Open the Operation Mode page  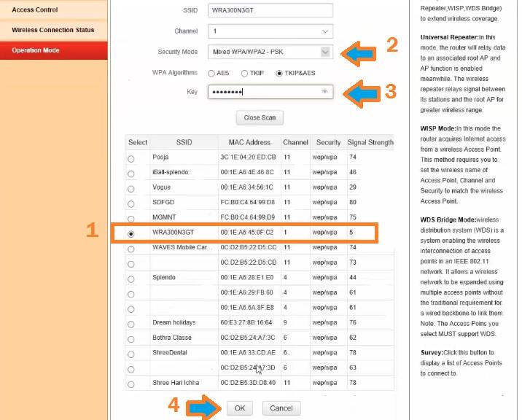(x=36, y=50)
